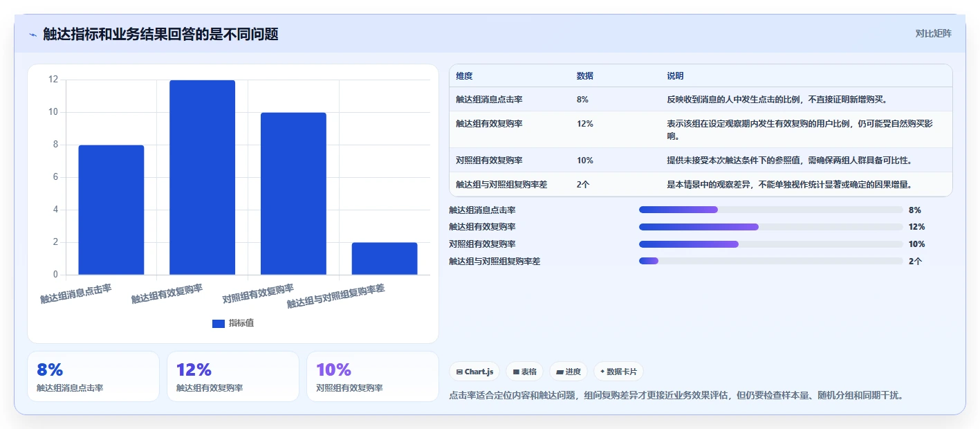Click the 触达组有效复购率 progress bar
This screenshot has height=429, width=980.
pyautogui.click(x=771, y=227)
